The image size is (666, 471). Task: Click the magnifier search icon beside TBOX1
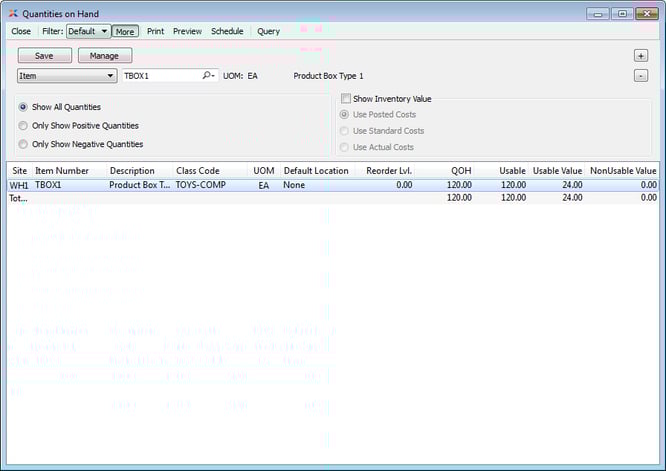(x=208, y=75)
